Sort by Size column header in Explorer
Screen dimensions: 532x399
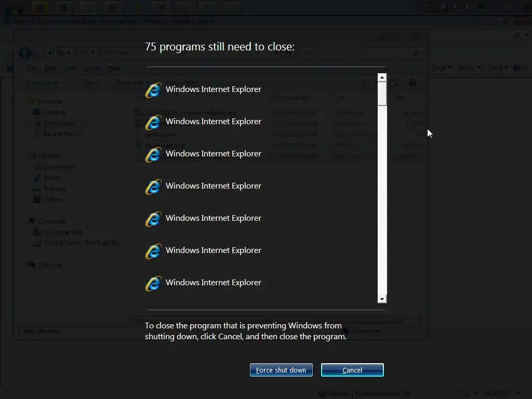tap(400, 98)
